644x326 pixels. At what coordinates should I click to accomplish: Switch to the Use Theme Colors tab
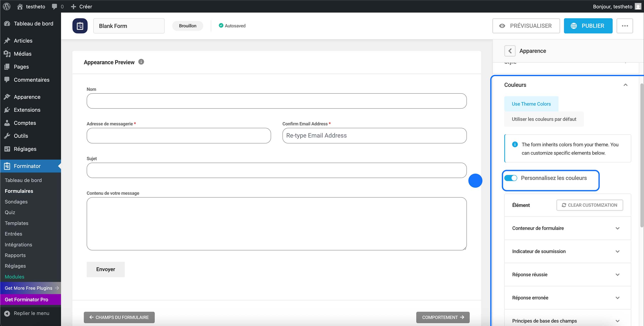click(x=531, y=104)
